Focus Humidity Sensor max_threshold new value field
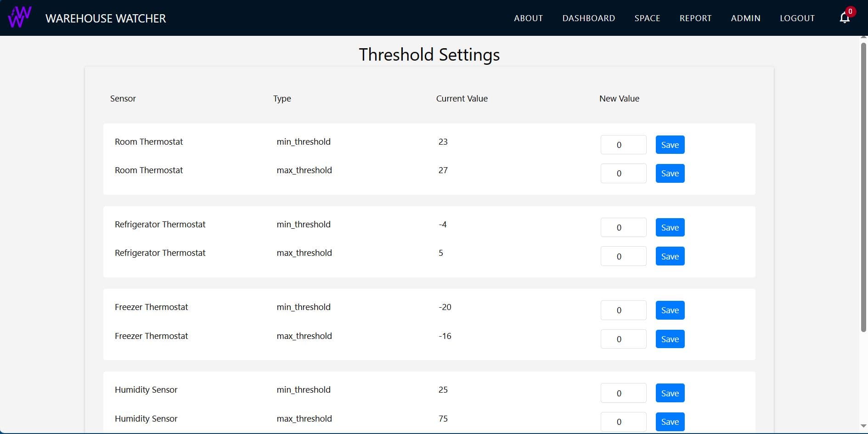The height and width of the screenshot is (434, 868). (x=623, y=422)
